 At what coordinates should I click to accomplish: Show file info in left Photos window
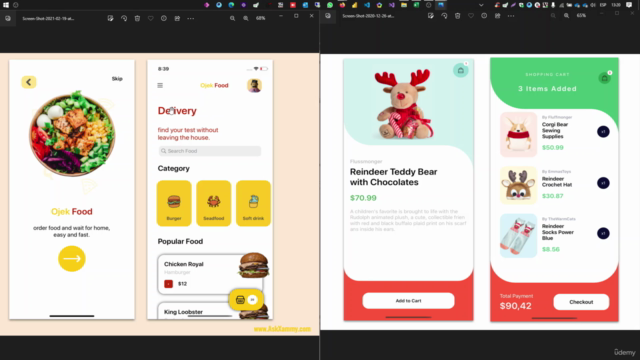pos(164,18)
